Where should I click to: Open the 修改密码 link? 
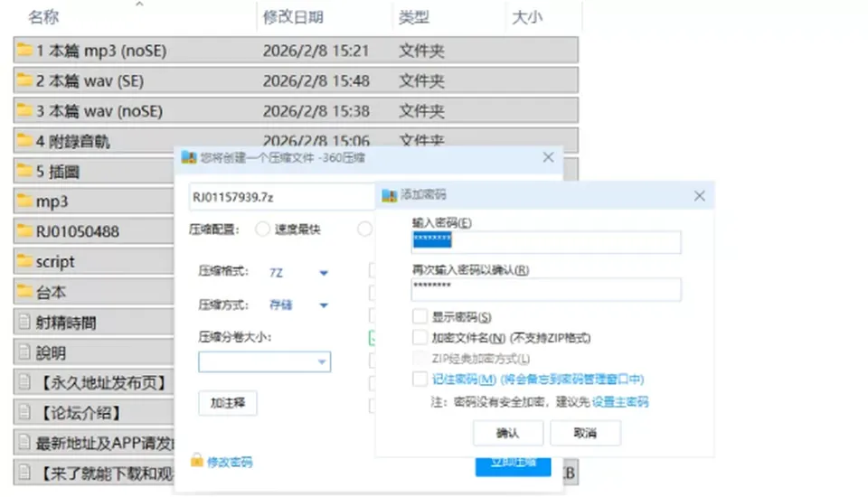[230, 462]
